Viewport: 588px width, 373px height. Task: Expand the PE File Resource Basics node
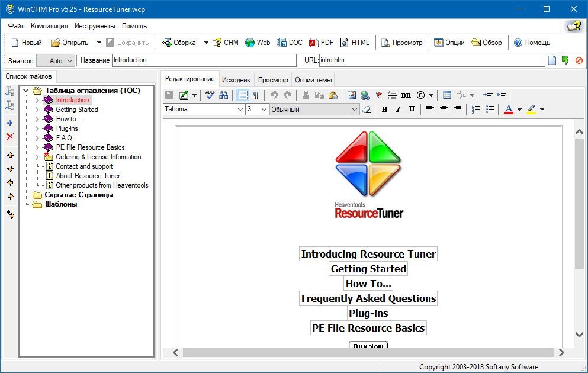pyautogui.click(x=37, y=147)
